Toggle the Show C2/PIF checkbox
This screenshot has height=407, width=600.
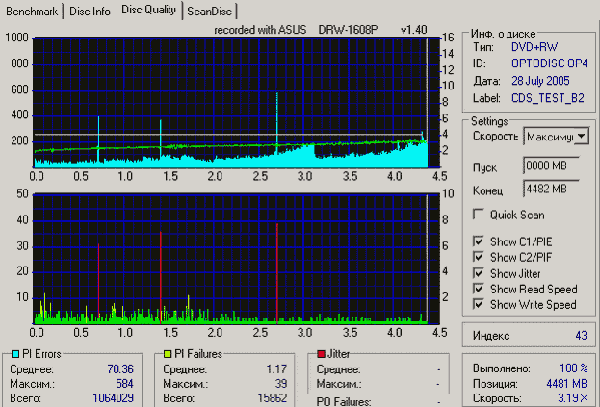pyautogui.click(x=478, y=257)
